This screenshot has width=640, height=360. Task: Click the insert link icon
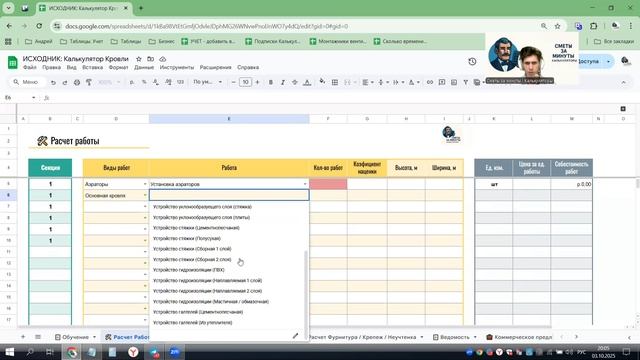pos(430,82)
